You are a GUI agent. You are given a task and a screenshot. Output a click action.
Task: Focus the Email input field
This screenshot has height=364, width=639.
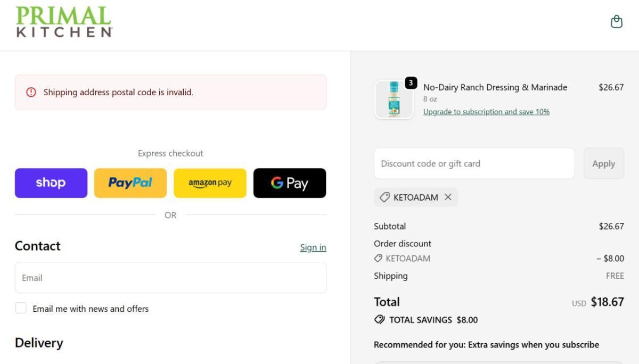(x=170, y=278)
